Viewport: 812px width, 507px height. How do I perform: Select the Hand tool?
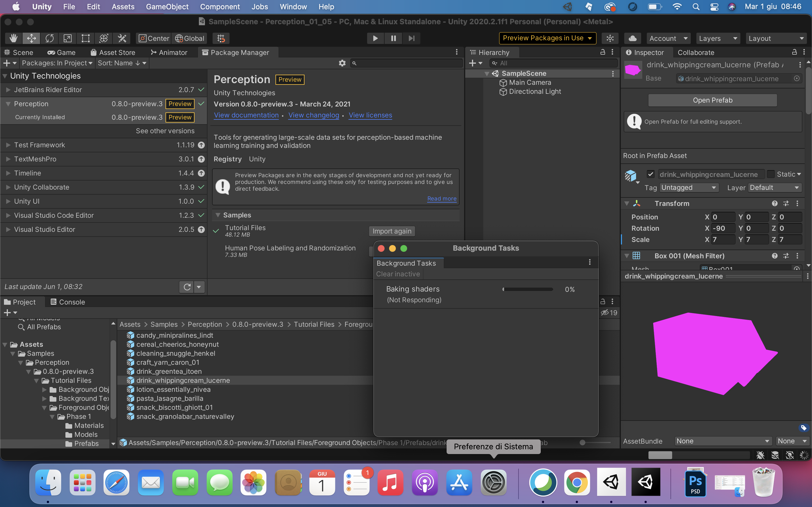click(13, 38)
